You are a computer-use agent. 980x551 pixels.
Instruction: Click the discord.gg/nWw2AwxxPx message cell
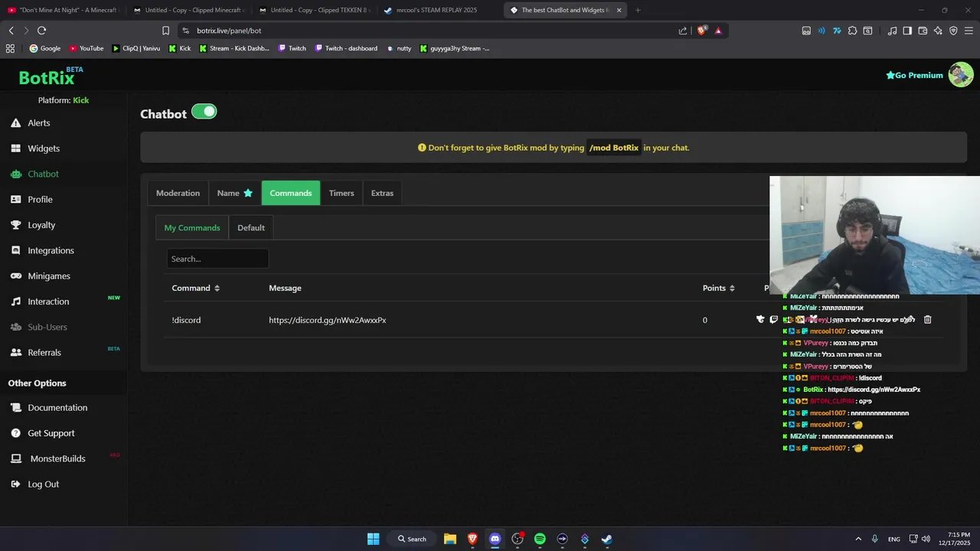coord(327,320)
